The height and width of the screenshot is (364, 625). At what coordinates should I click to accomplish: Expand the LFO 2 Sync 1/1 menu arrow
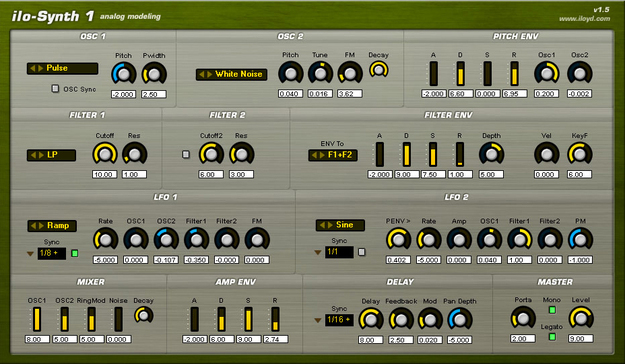coord(318,252)
